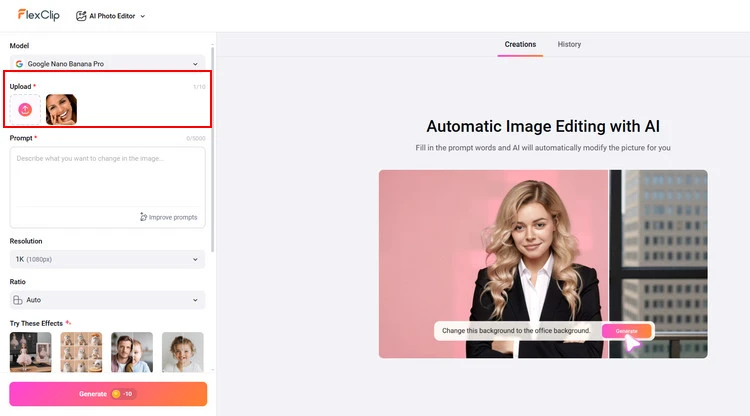
Task: Select the uploaded woman face thumbnail
Action: click(x=61, y=109)
